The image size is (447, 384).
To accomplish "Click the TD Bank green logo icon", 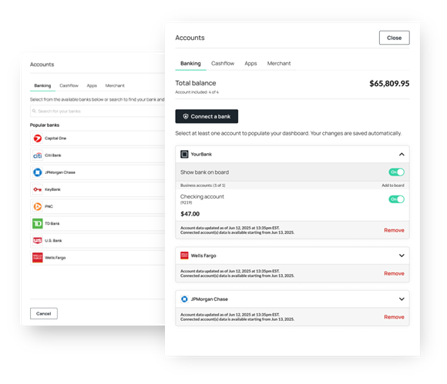I will point(38,223).
